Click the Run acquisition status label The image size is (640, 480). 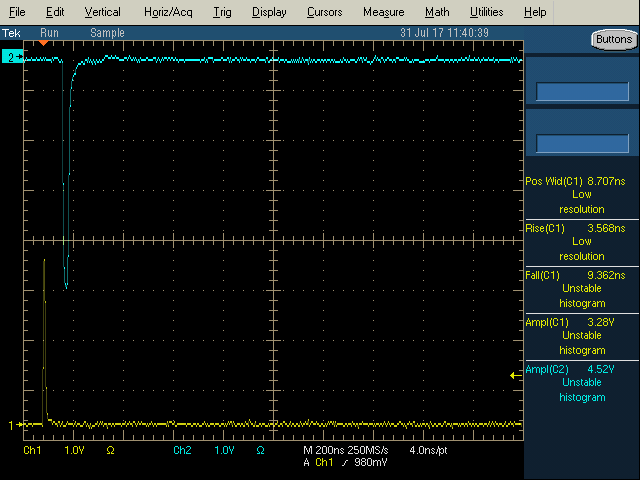tap(49, 33)
